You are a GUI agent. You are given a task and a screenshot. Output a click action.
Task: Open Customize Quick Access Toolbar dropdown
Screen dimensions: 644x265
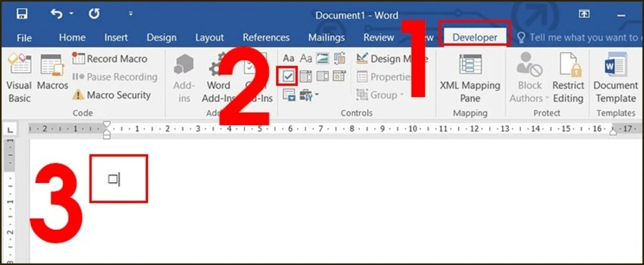coord(131,14)
